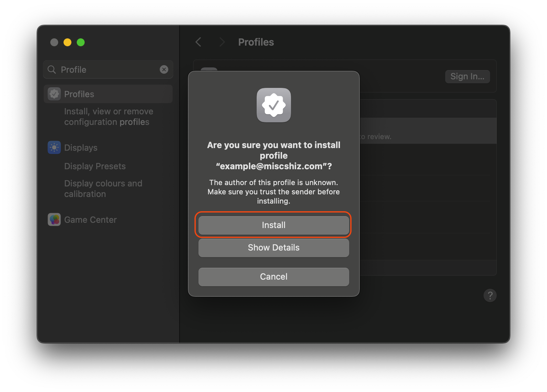The height and width of the screenshot is (392, 547).
Task: Click the Profiles title in the toolbar
Action: [x=256, y=42]
